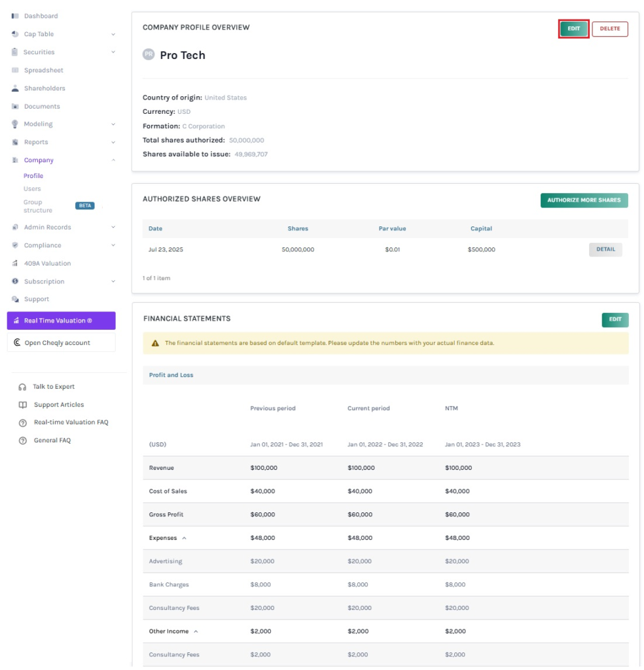Click the Profit and Loss section header
644x670 pixels.
pos(171,375)
